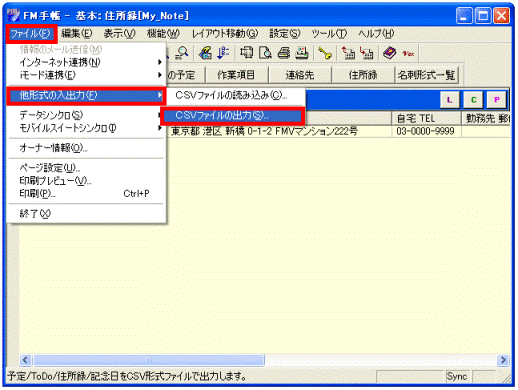518x390 pixels.
Task: Open the 機能(W) menu
Action: pos(163,34)
